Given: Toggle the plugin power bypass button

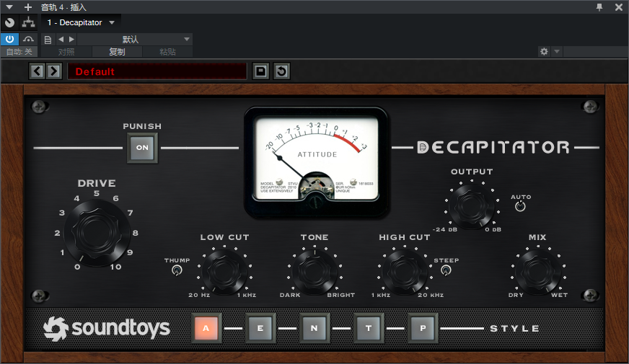Looking at the screenshot, I should tap(9, 40).
